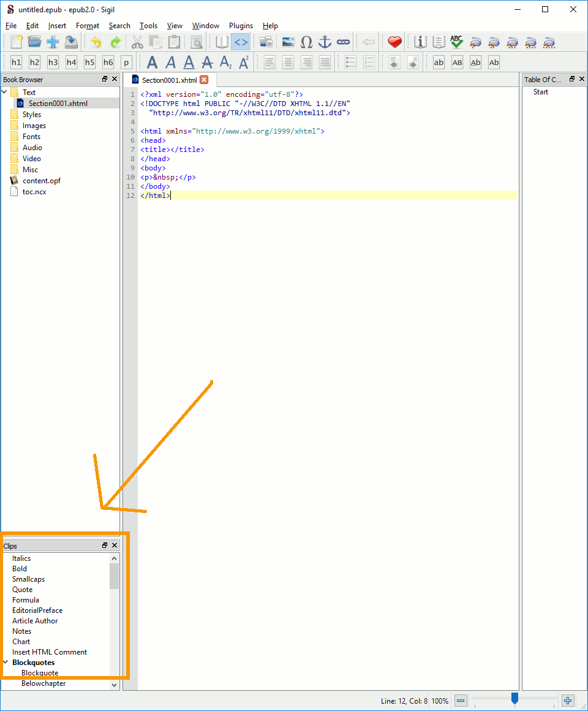Change text to lowercase ab icon
Viewport: 588px width, 711px height.
pos(439,62)
